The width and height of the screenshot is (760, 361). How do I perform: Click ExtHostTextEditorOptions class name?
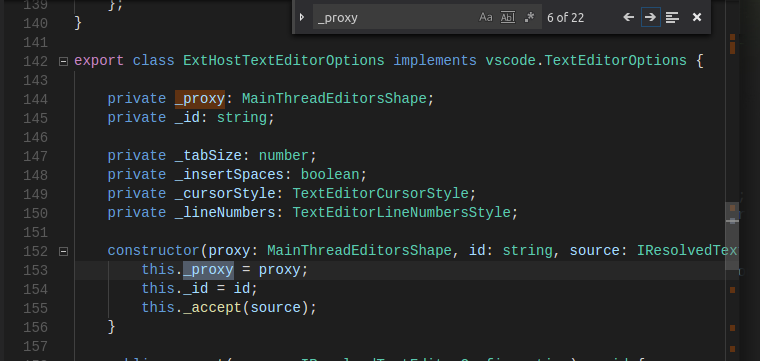[284, 61]
